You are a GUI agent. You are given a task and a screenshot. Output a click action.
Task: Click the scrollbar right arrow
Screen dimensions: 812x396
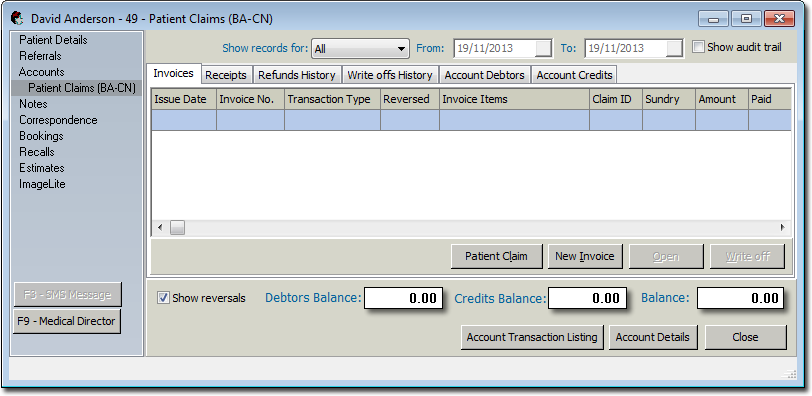pyautogui.click(x=782, y=227)
